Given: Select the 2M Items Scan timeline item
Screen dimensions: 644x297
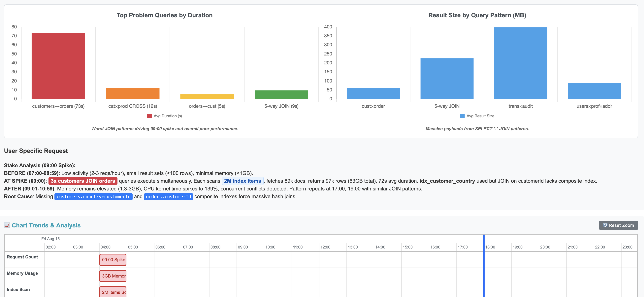Looking at the screenshot, I should tap(113, 292).
